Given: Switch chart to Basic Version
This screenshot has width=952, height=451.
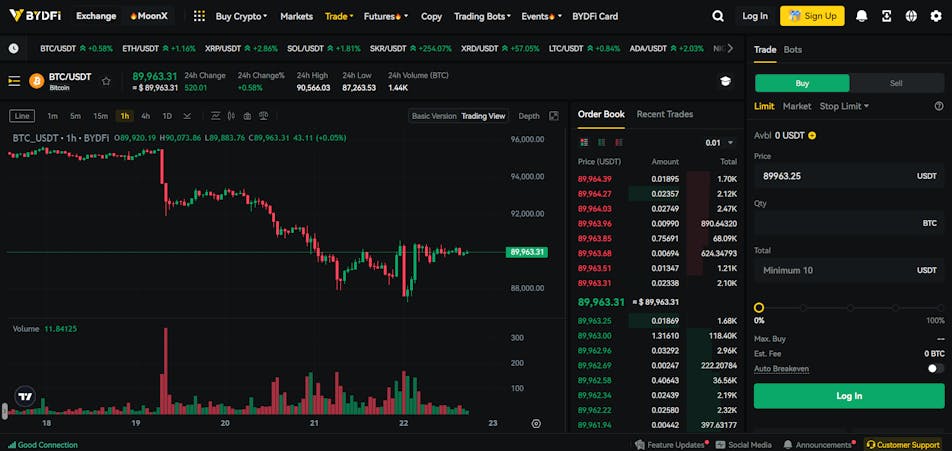Looking at the screenshot, I should point(434,116).
